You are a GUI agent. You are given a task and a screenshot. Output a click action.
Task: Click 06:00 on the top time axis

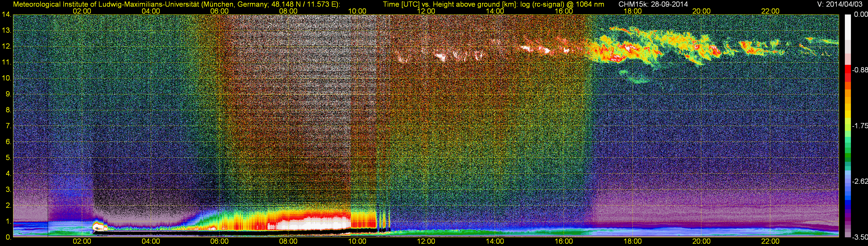219,11
